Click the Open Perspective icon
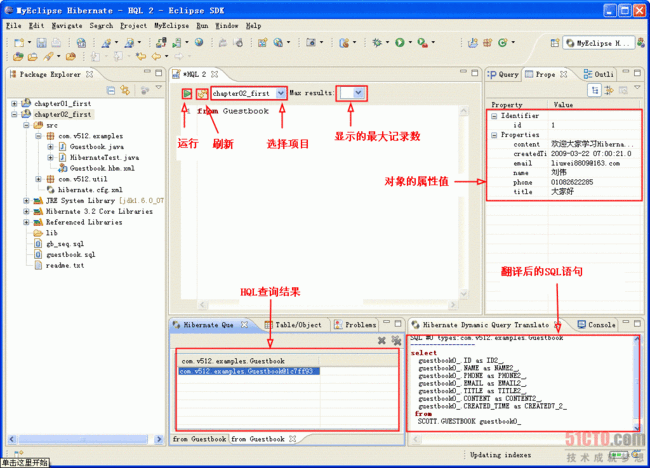650x468 pixels. (x=555, y=43)
